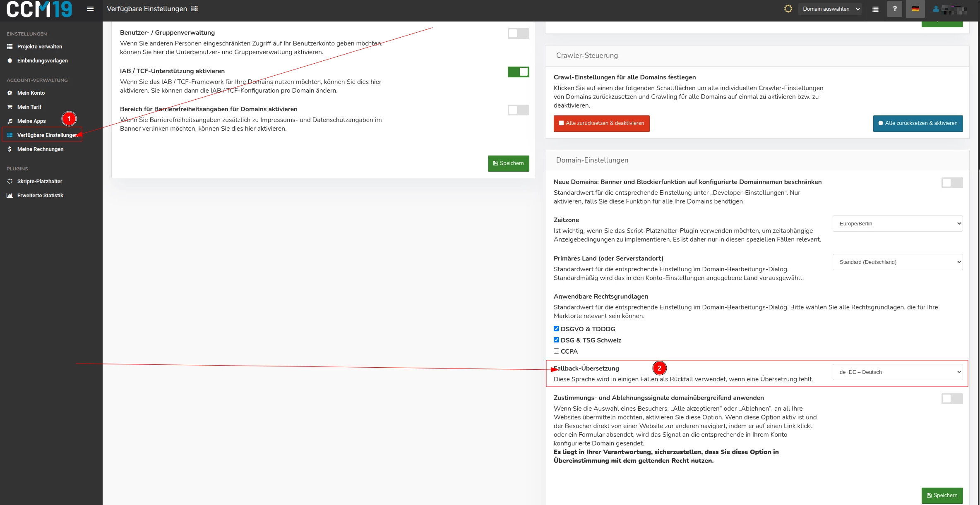Click the list icon beside domain selector
The image size is (980, 505).
875,9
